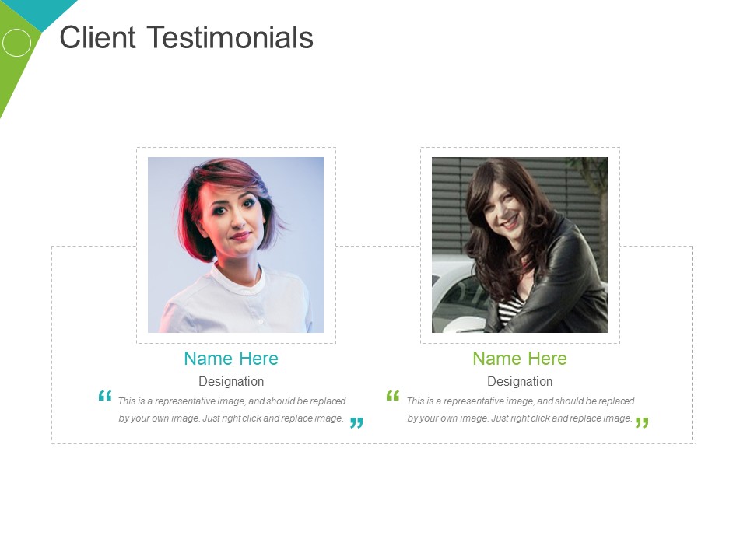This screenshot has width=747, height=560.
Task: Click the testimonial text beside the teal quote marks
Action: [x=232, y=410]
